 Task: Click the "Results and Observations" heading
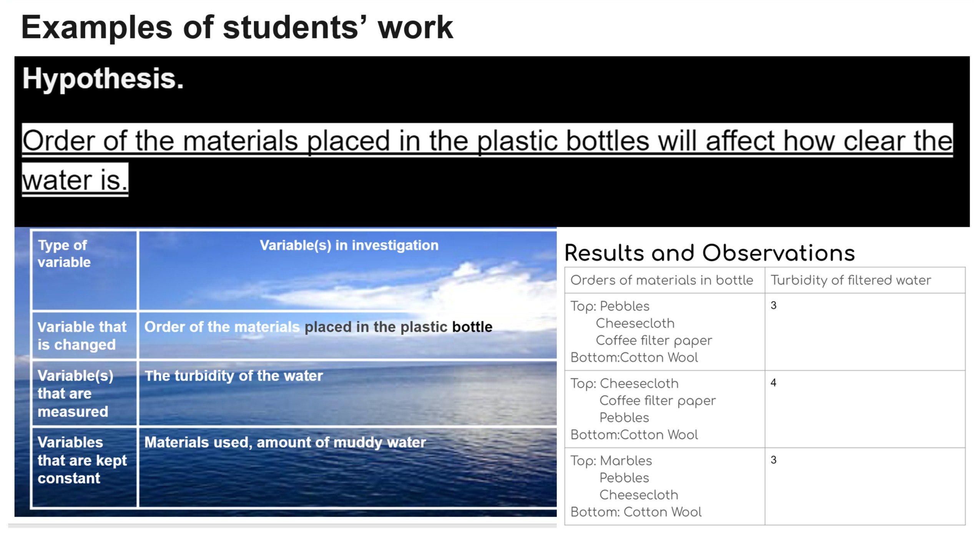click(x=709, y=253)
